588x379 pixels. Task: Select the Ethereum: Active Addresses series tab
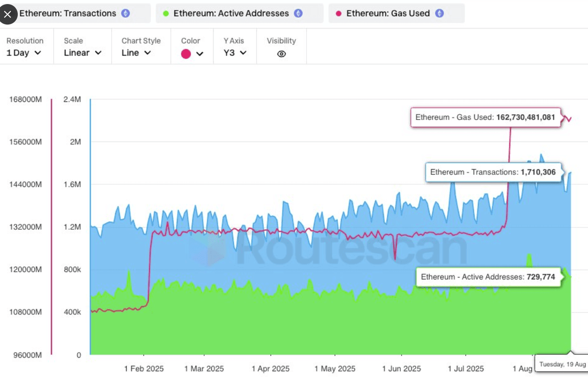point(240,13)
